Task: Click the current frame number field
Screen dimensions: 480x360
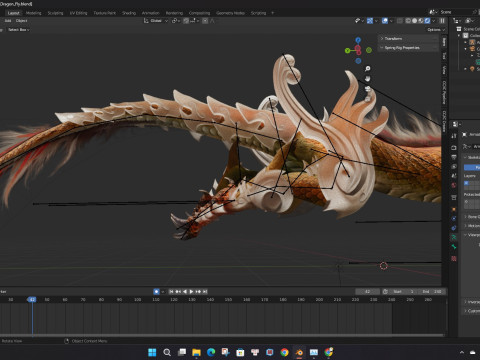Action: coord(367,291)
